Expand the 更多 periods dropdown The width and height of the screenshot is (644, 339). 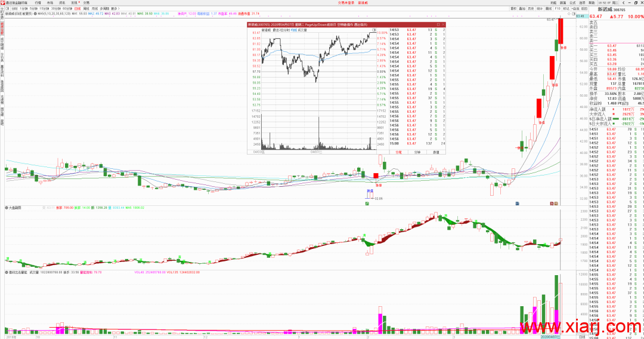pyautogui.click(x=115, y=8)
